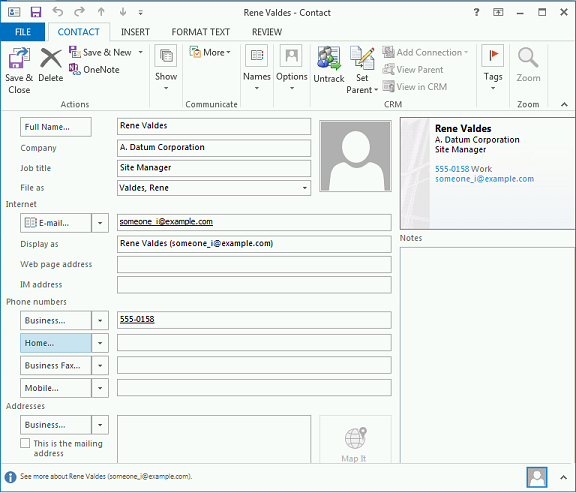Screen dimensions: 576x493
Task: Delete the contact with Delete icon
Action: click(51, 58)
